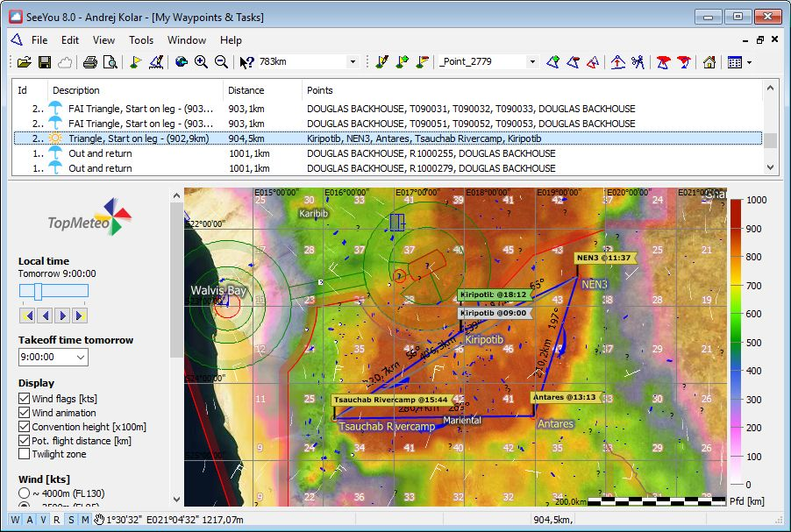This screenshot has width=791, height=532.
Task: Activate the What's This help cursor icon
Action: pyautogui.click(x=246, y=62)
